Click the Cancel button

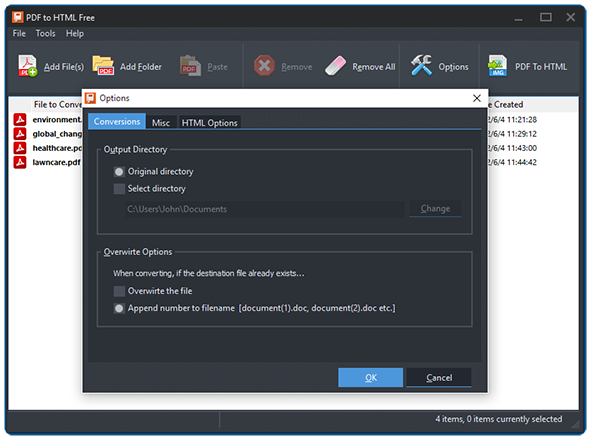pos(439,377)
